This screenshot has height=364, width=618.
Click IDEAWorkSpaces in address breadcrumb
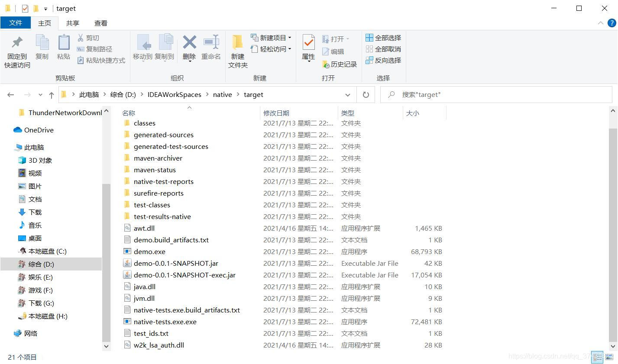tap(174, 95)
